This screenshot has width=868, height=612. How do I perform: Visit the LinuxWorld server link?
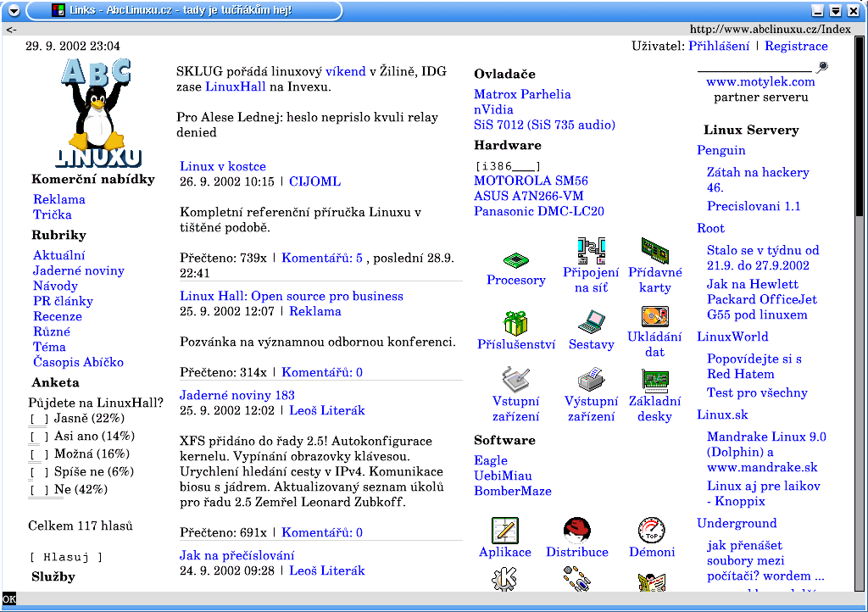[732, 337]
